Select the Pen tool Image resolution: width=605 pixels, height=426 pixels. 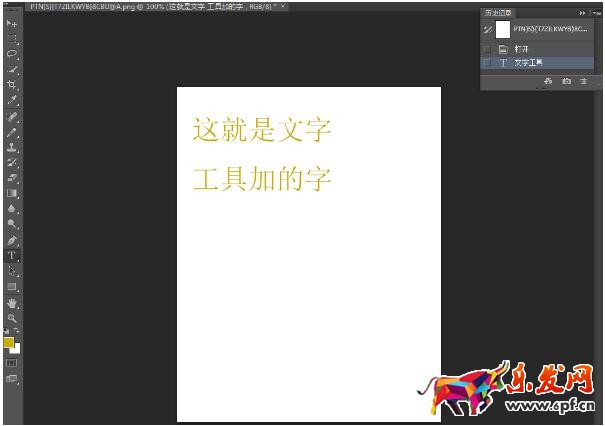click(12, 240)
